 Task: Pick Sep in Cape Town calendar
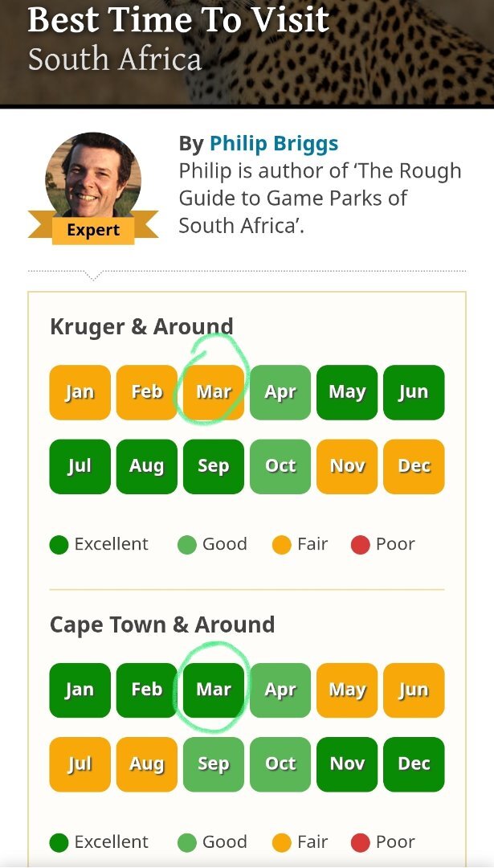click(214, 764)
